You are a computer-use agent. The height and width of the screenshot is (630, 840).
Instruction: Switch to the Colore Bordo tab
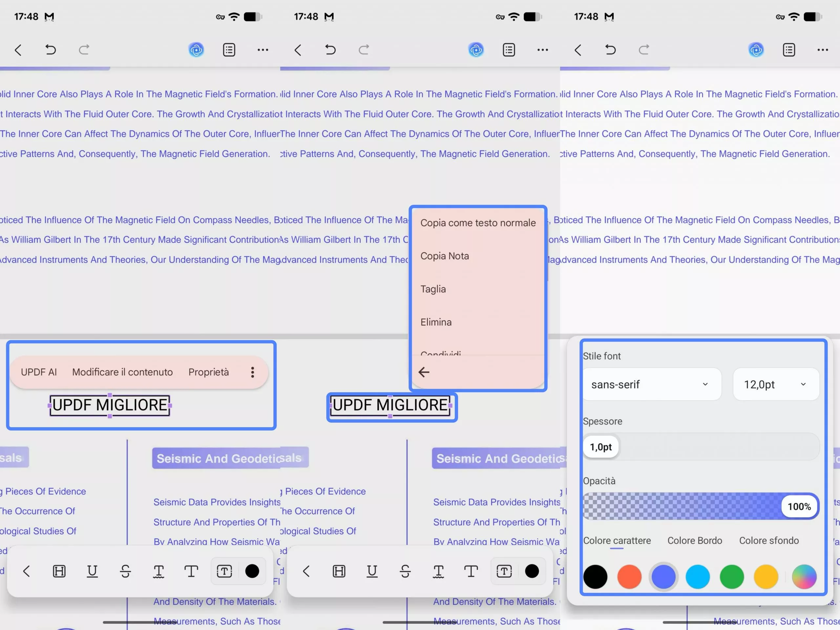coord(694,540)
